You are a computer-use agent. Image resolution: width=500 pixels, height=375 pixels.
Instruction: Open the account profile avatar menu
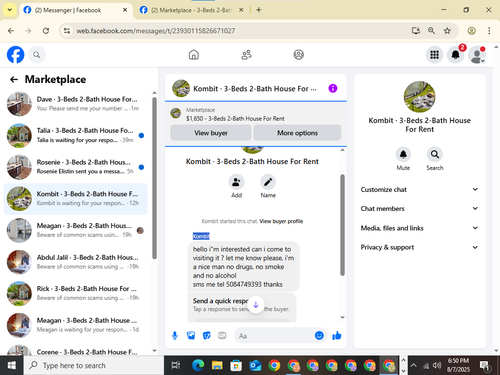click(x=477, y=55)
